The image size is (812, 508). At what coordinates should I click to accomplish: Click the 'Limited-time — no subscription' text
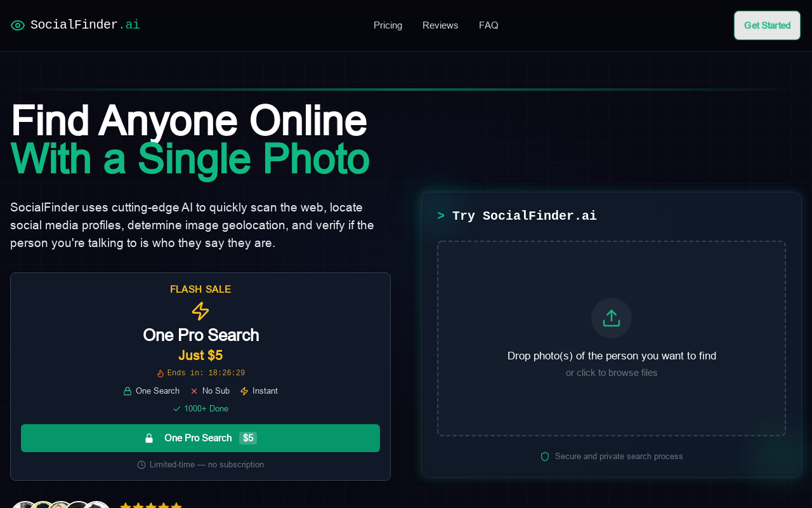pos(207,465)
